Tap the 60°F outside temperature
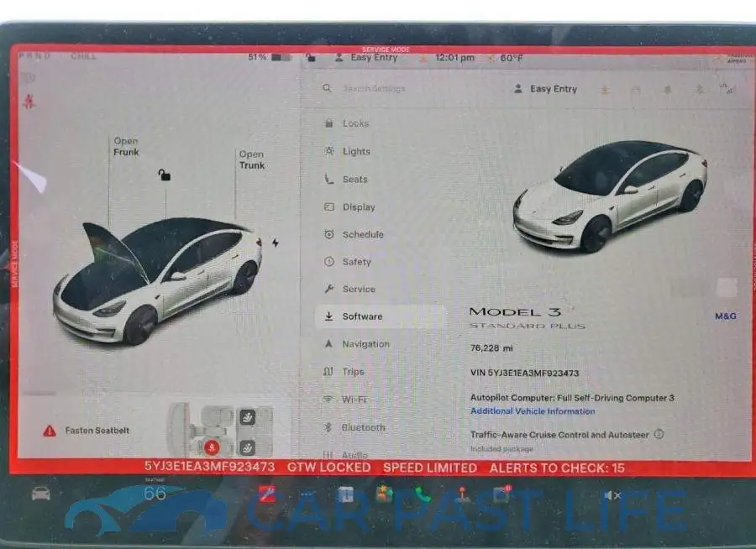This screenshot has width=756, height=549. [x=511, y=58]
